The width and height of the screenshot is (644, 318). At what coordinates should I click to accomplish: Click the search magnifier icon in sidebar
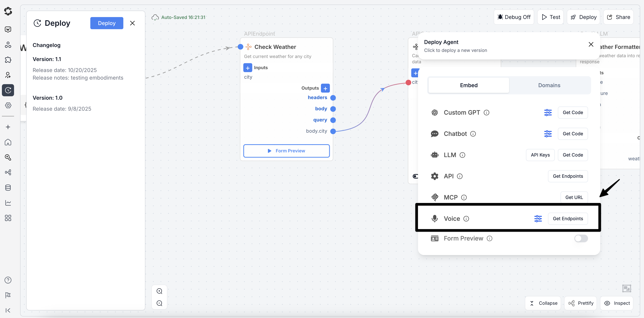[x=8, y=157]
